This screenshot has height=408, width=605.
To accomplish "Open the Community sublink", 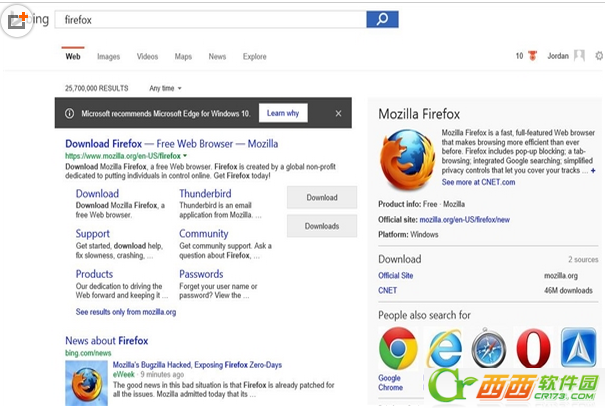I will [204, 234].
